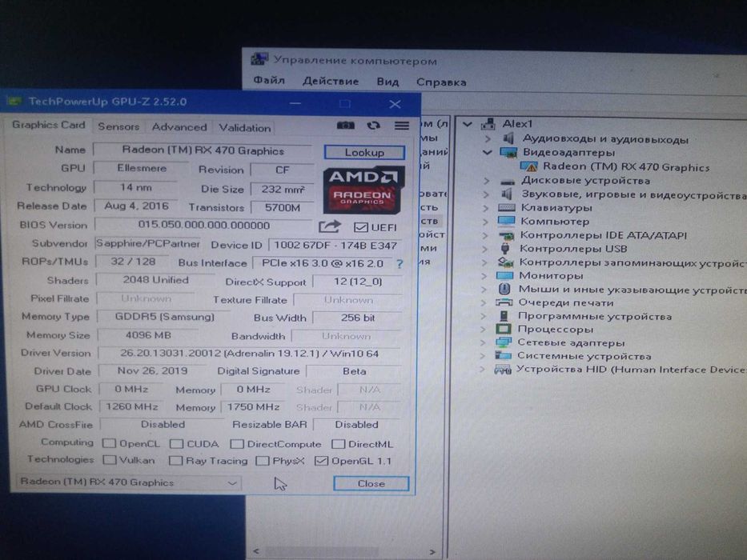Click the Аудиовходы и аудиовыходы speaker icon
The width and height of the screenshot is (747, 560).
click(x=508, y=138)
